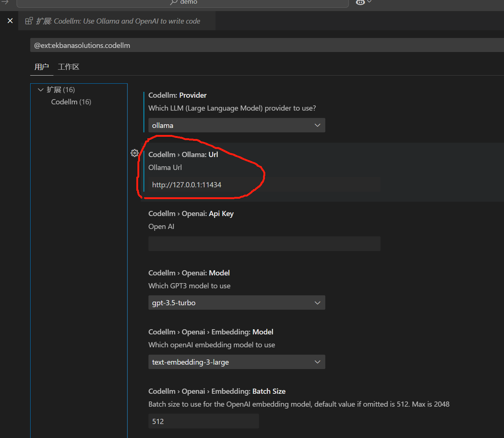Open the Provider dropdown showing ollama
The height and width of the screenshot is (438, 504).
tap(237, 125)
